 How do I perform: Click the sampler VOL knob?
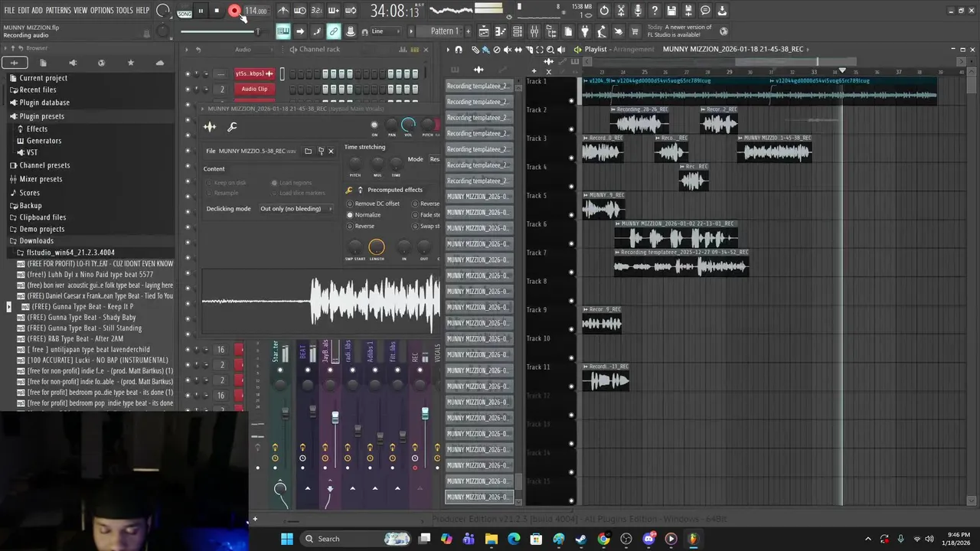point(408,125)
